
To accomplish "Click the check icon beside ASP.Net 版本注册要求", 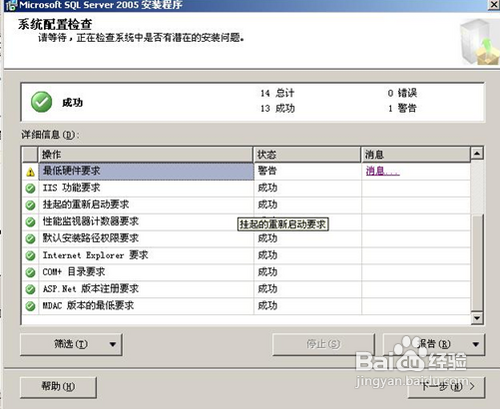I will point(30,289).
